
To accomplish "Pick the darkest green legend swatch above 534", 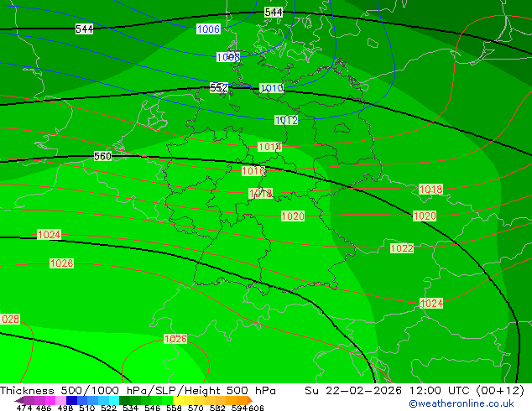I will [124, 400].
